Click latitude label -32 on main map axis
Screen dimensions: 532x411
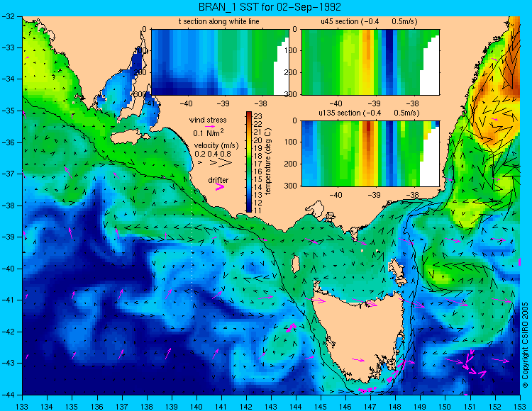pyautogui.click(x=8, y=16)
